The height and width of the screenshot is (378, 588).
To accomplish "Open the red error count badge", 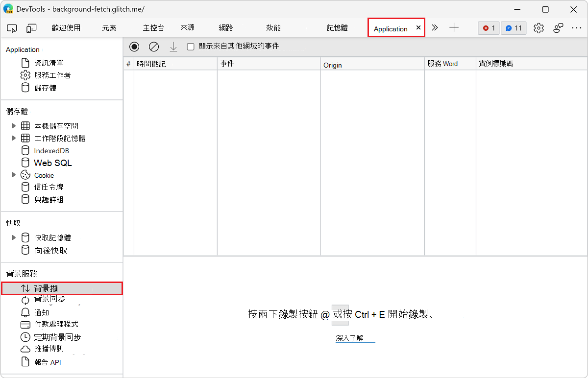I will point(489,28).
